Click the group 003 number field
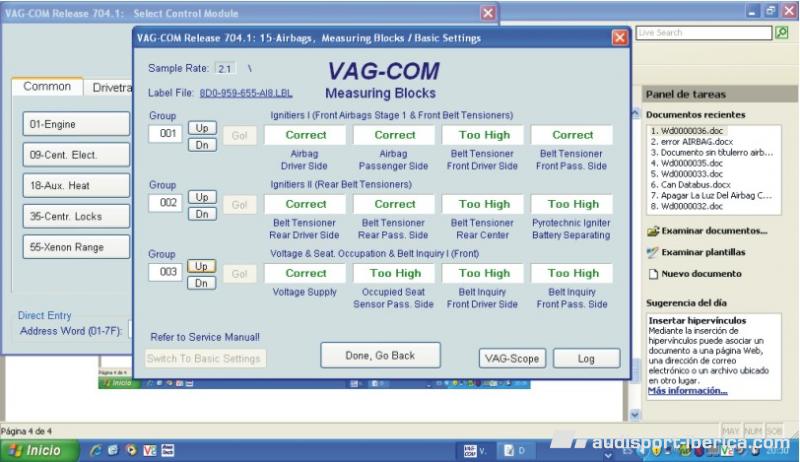The height and width of the screenshot is (462, 800). click(165, 272)
